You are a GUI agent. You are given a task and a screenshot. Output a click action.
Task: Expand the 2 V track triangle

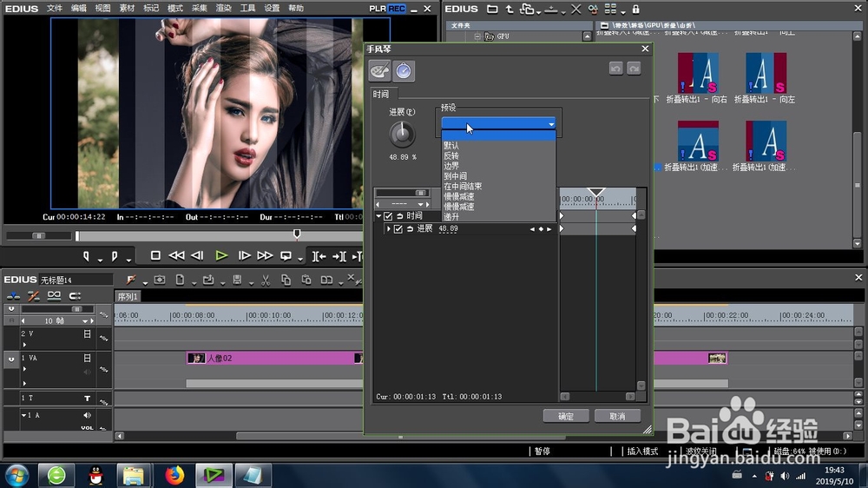(x=24, y=345)
